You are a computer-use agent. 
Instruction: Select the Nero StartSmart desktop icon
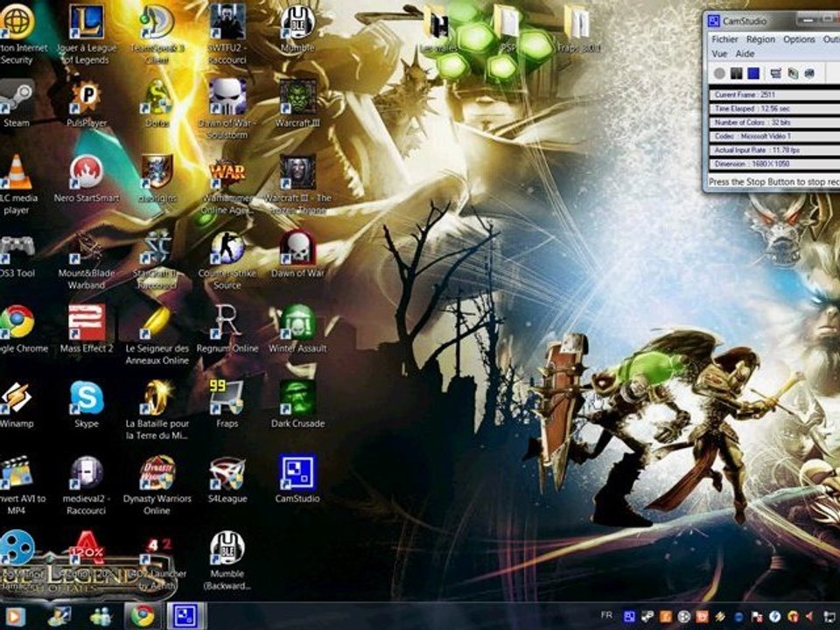(x=87, y=178)
